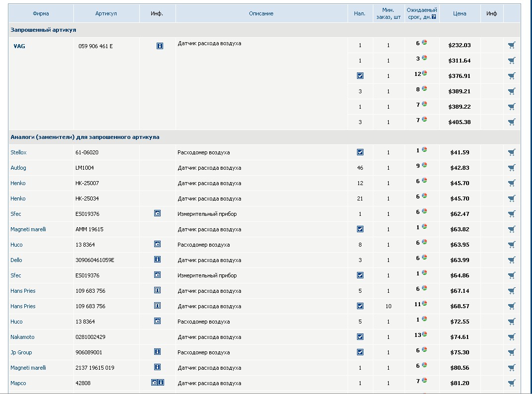Add Nakamoto 0281002429 to the cart

tap(512, 337)
